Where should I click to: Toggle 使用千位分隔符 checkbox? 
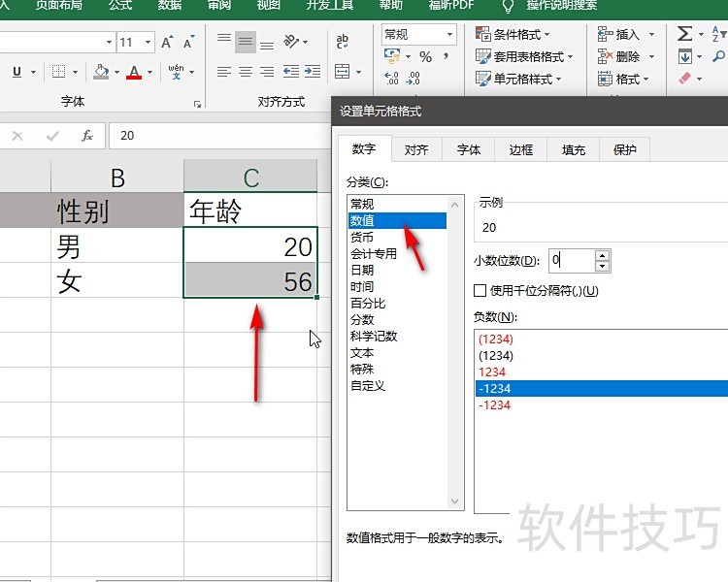[480, 291]
